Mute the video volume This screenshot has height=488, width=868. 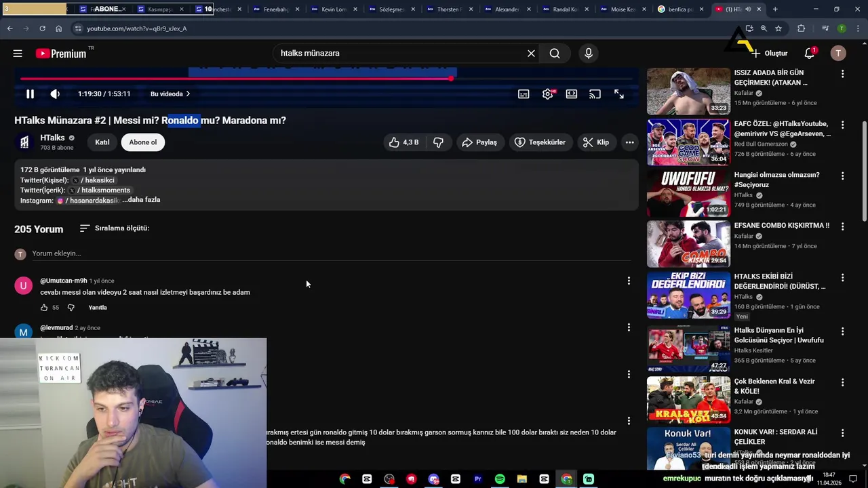[55, 94]
